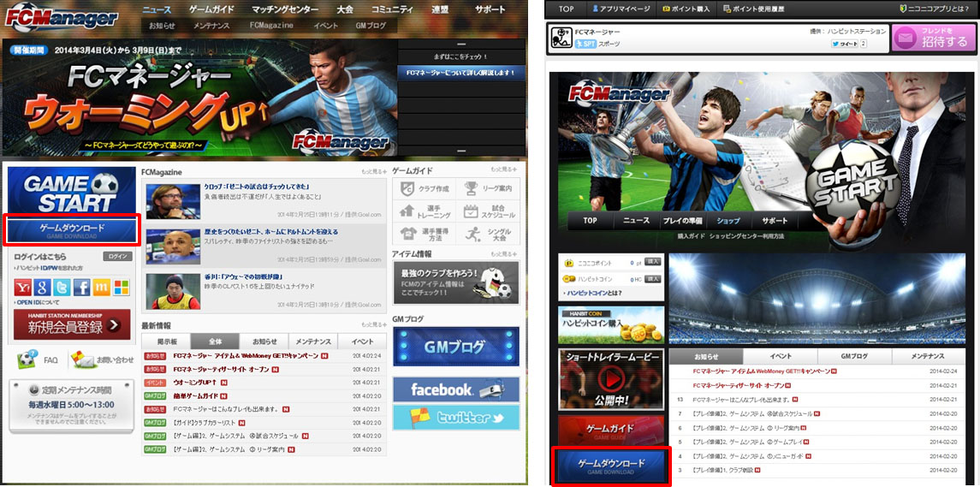Play the ショートトレイラームービー trailer
The height and width of the screenshot is (487, 980).
pyautogui.click(x=610, y=379)
